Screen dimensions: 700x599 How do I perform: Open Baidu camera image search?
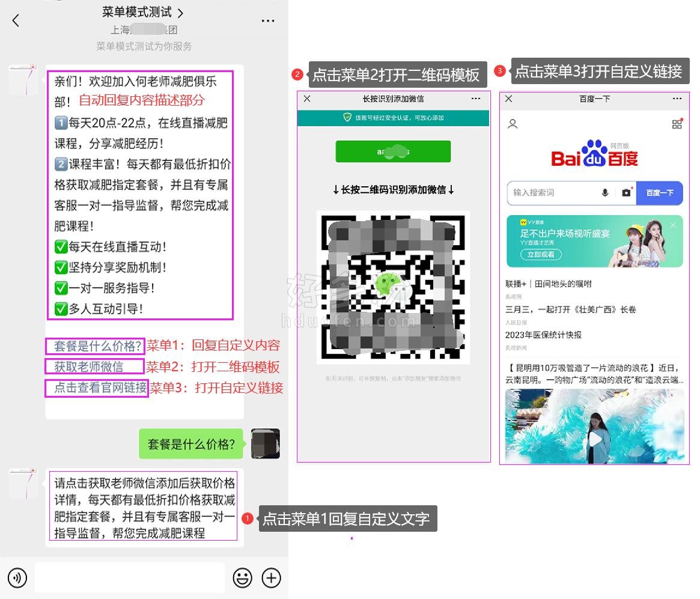(626, 193)
